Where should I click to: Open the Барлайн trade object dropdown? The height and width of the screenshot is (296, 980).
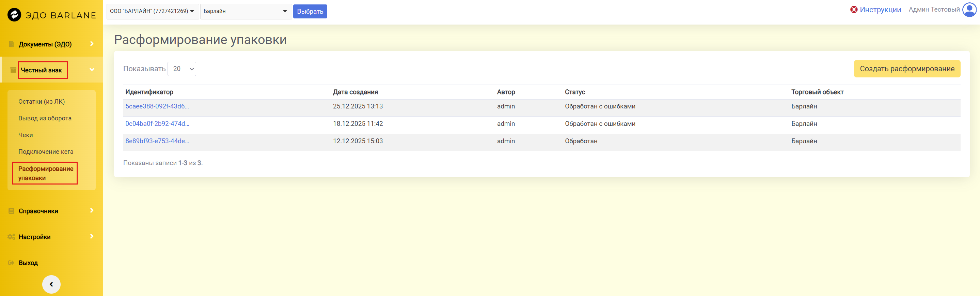point(246,11)
